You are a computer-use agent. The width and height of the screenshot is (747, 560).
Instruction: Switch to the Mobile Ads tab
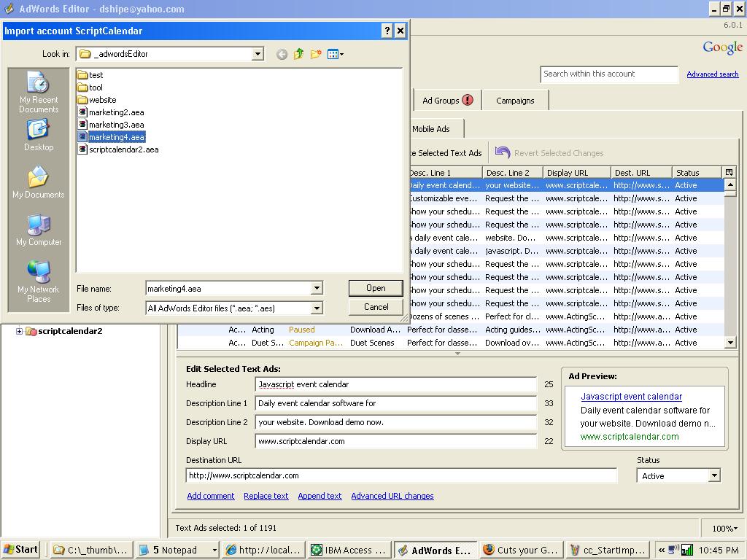[x=431, y=128]
